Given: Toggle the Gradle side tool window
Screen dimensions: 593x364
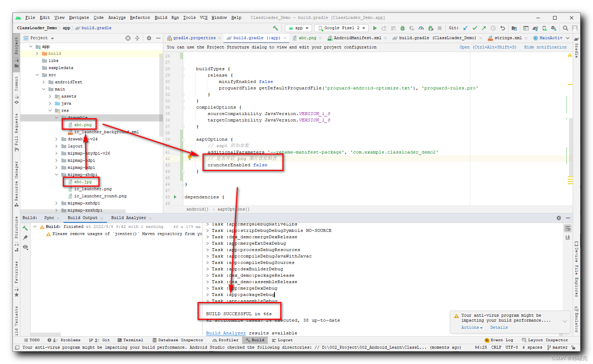Looking at the screenshot, I should pyautogui.click(x=576, y=47).
